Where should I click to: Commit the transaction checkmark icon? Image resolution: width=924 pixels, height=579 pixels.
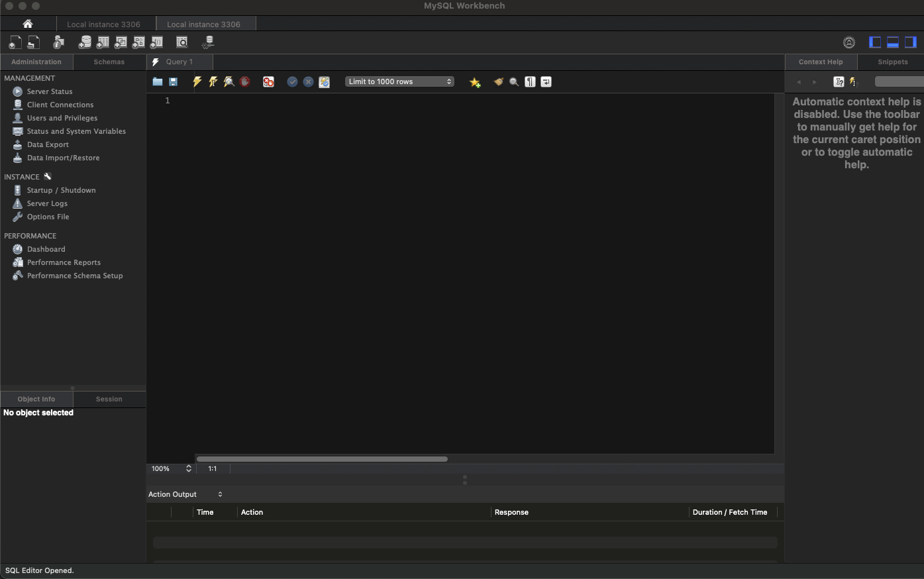[292, 81]
